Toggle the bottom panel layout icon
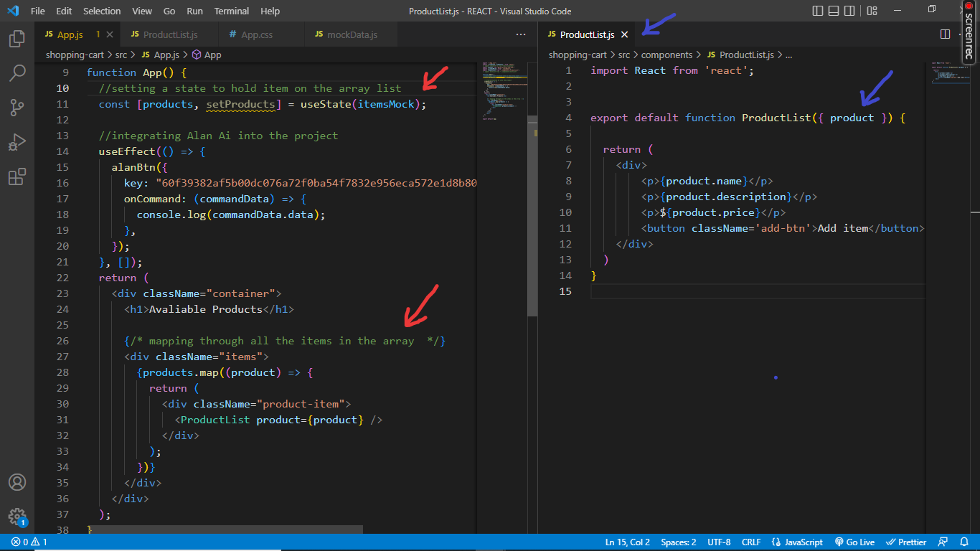This screenshot has width=980, height=551. coord(834,11)
